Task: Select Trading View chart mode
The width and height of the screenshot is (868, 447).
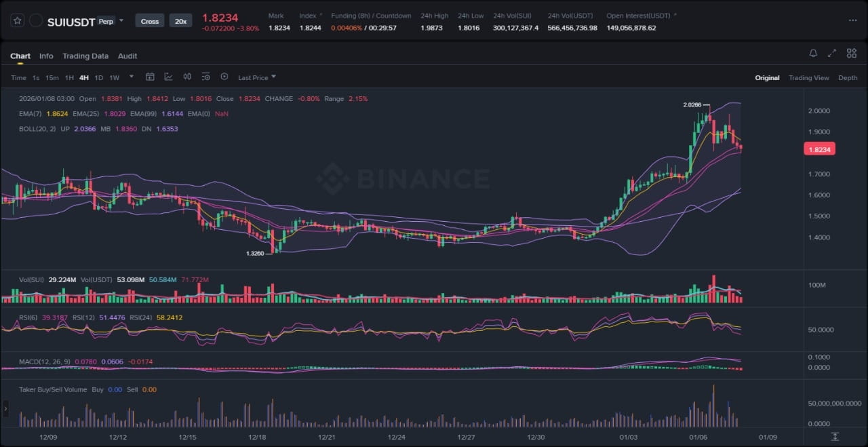Action: coord(809,78)
